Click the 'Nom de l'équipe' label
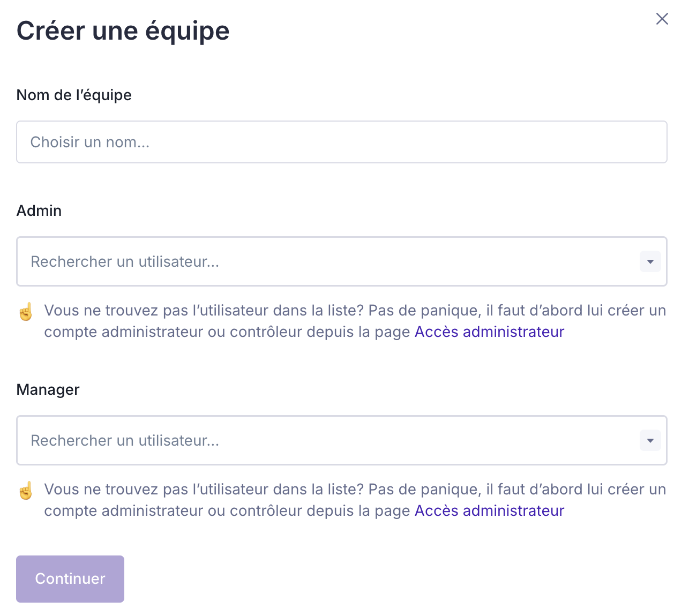Viewport: 689px width, 616px height. 74,95
